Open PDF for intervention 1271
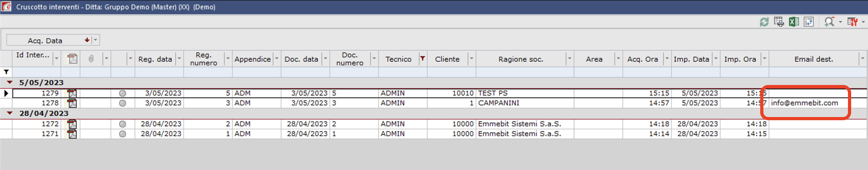Screen dimensions: 868x170 pyautogui.click(x=72, y=134)
